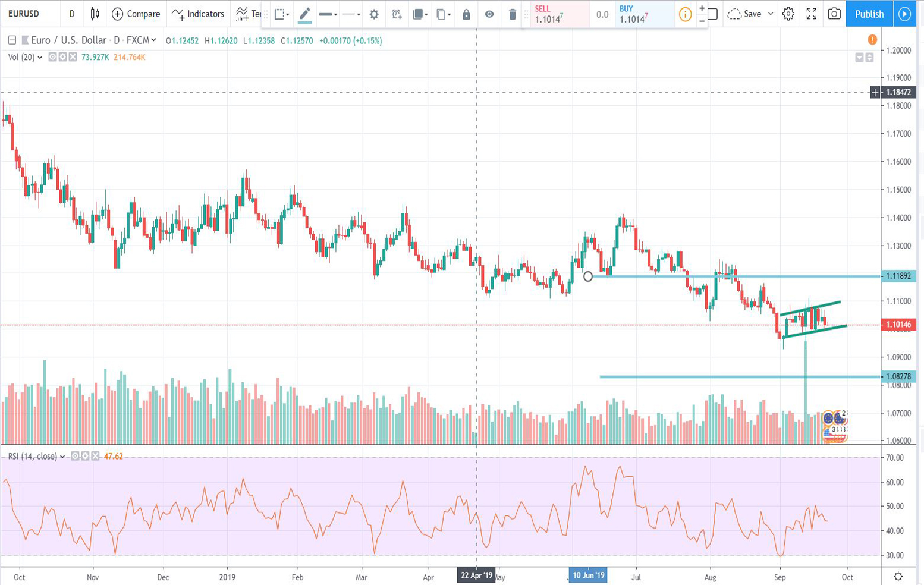Expand the Vol (20) indicator dropdown
924x585 pixels.
pos(40,58)
